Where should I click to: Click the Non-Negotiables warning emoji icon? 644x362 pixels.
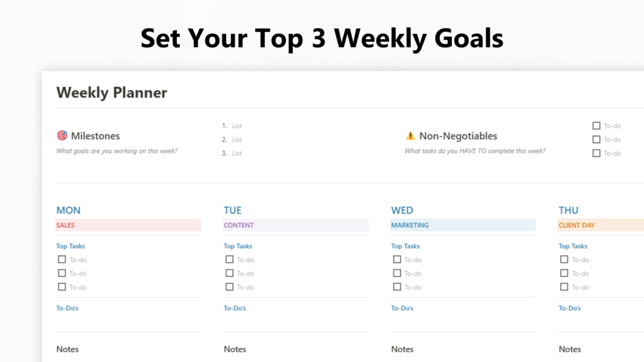410,136
